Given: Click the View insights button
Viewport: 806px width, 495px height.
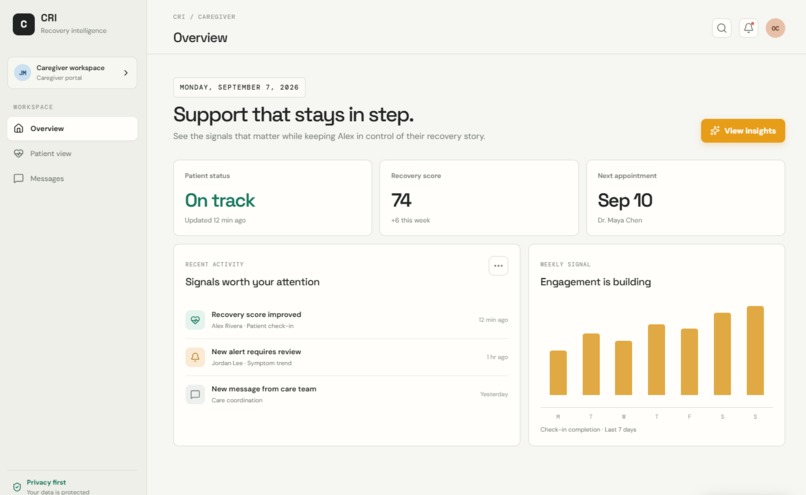Looking at the screenshot, I should coord(743,131).
